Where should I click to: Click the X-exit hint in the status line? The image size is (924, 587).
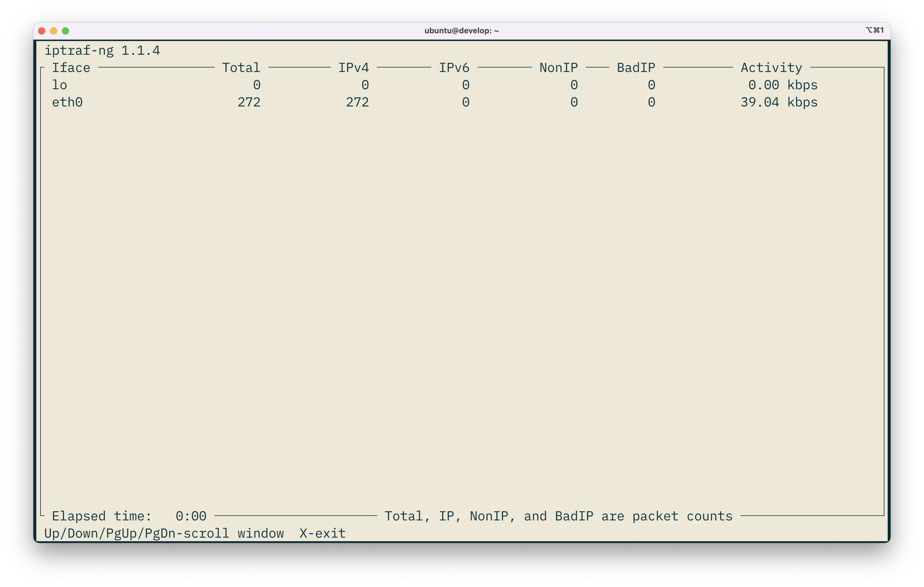click(322, 533)
